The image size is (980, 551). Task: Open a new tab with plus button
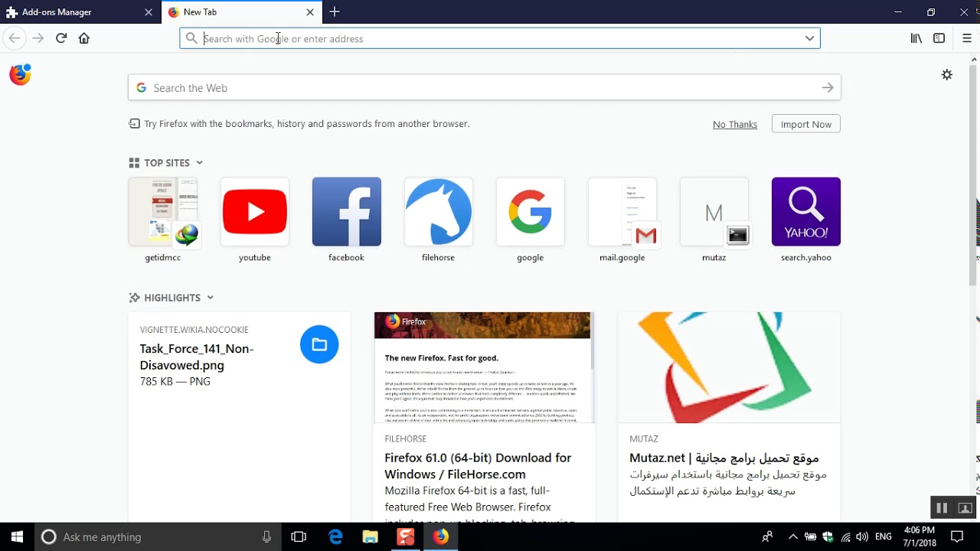pyautogui.click(x=335, y=11)
